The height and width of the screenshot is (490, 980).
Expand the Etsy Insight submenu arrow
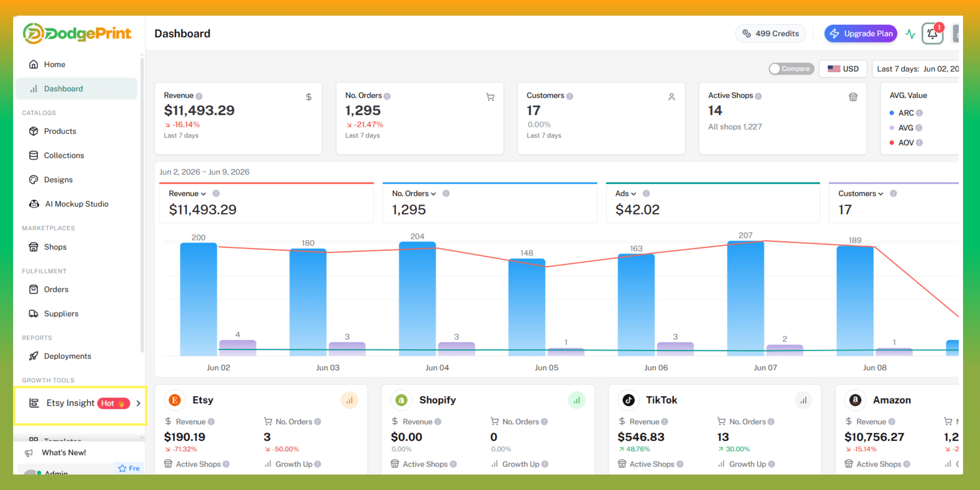139,403
